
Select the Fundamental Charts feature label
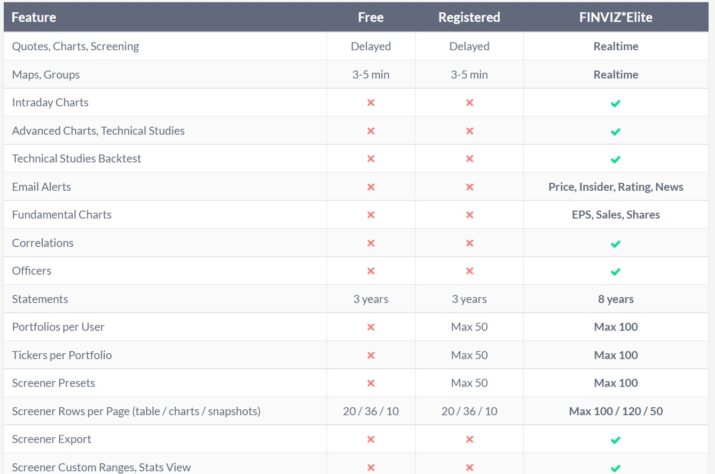click(62, 215)
